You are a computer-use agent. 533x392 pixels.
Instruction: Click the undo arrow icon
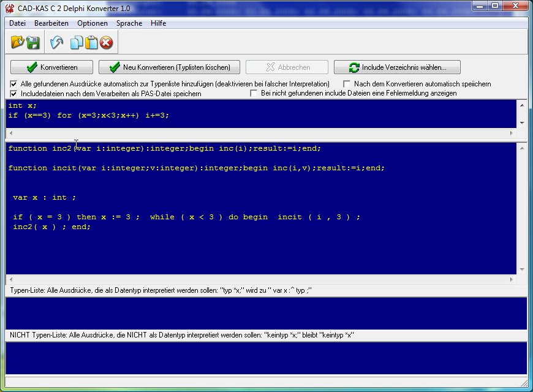pos(57,42)
